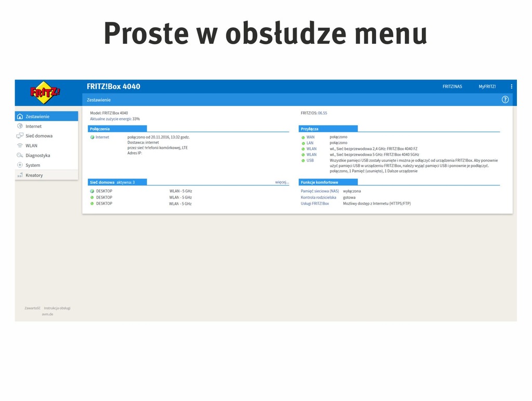Open Kontrola rodzicielska link
Screen dimensions: 532x401
click(x=318, y=197)
